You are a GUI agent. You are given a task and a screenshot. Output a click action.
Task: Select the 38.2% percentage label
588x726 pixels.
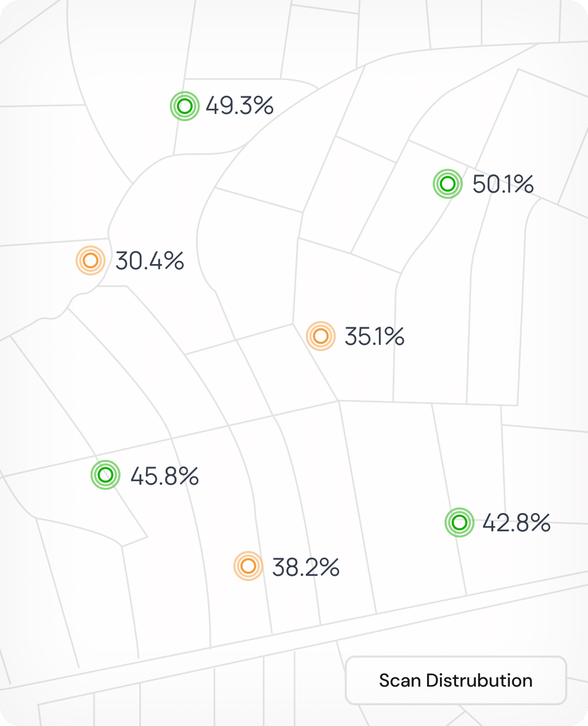tap(305, 568)
